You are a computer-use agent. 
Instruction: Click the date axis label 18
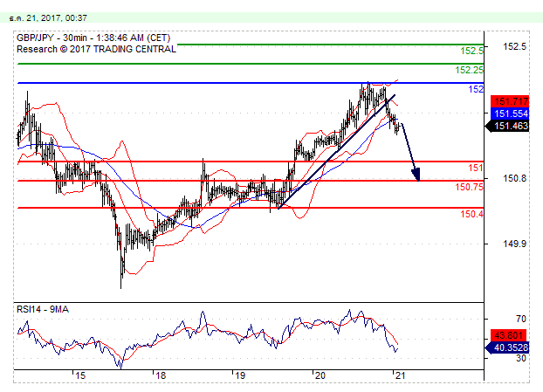pyautogui.click(x=161, y=375)
